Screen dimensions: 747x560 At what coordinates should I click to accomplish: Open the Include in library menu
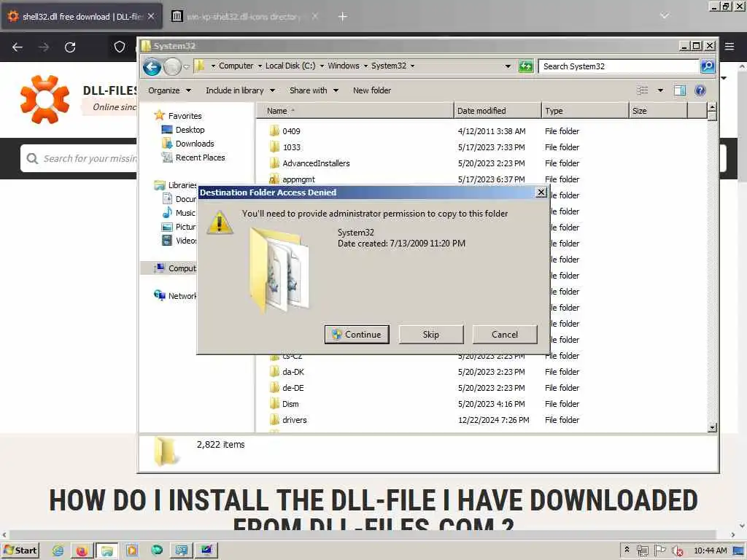240,90
